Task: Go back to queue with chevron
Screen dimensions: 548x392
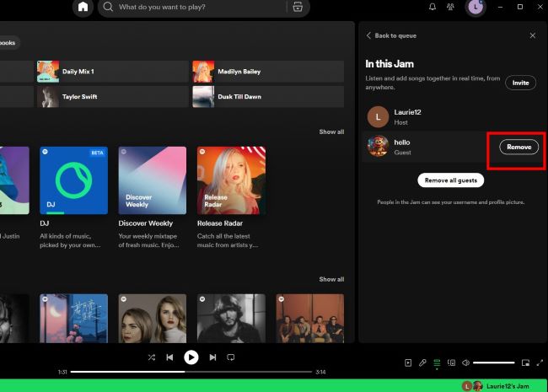Action: click(x=368, y=35)
